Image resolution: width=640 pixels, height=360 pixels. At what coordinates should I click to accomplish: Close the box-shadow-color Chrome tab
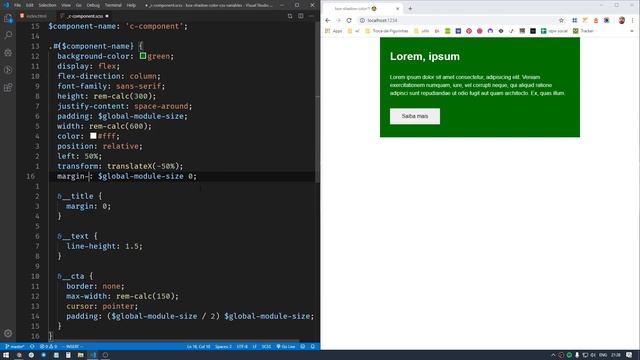coord(398,9)
